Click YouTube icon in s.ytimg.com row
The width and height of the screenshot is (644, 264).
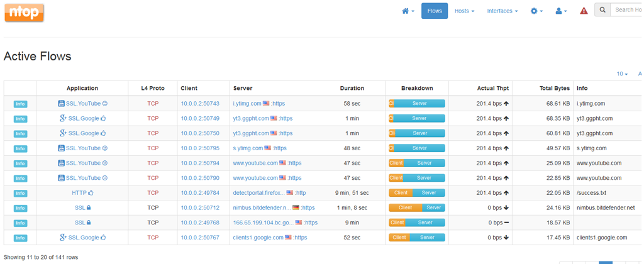61,148
